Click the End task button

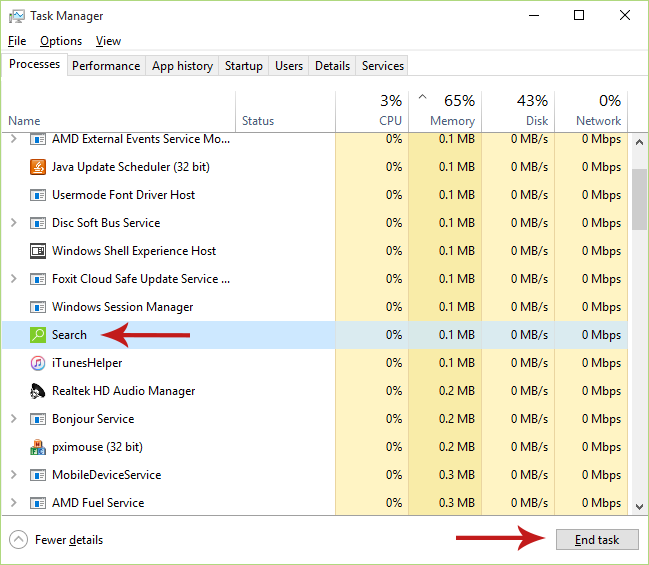597,540
